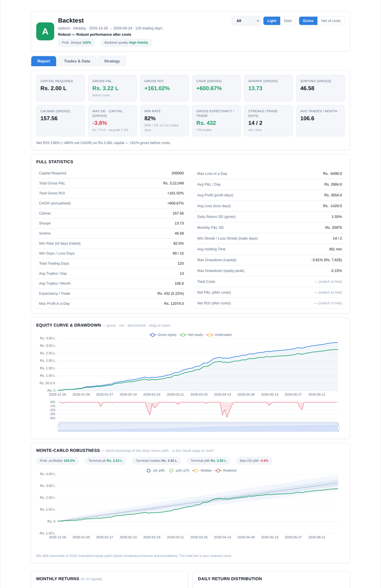Click the left zoom slider handle
The height and width of the screenshot is (588, 381).
(58, 427)
